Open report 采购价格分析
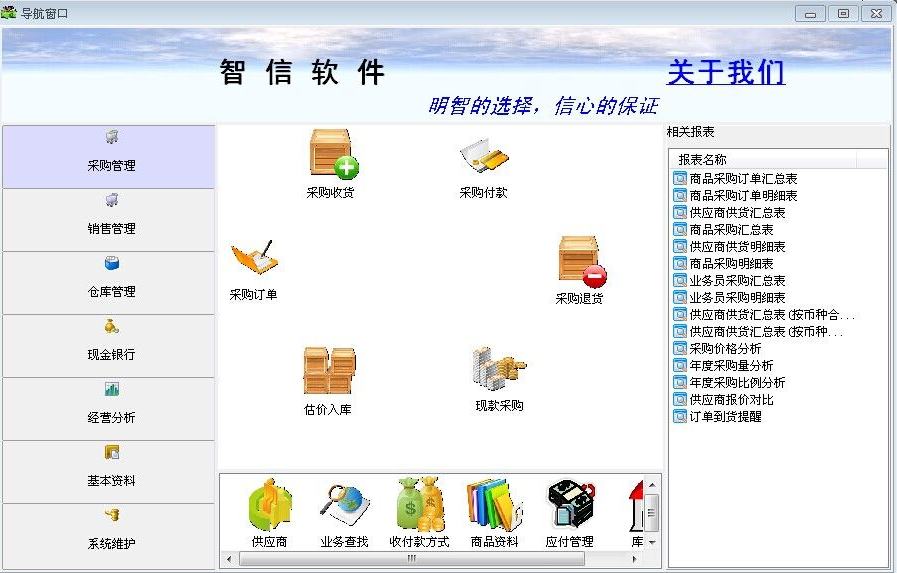897x573 pixels. (725, 349)
